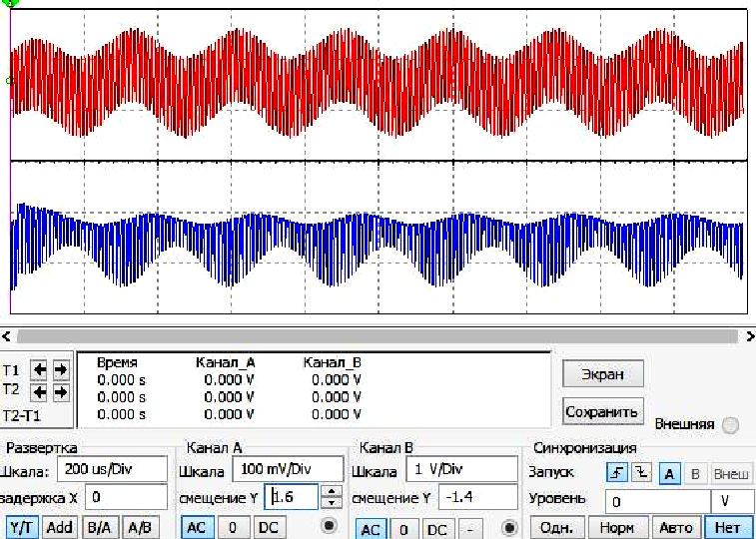The width and height of the screenshot is (756, 539).
Task: Open the Уровень unit V dropdown
Action: [x=731, y=501]
